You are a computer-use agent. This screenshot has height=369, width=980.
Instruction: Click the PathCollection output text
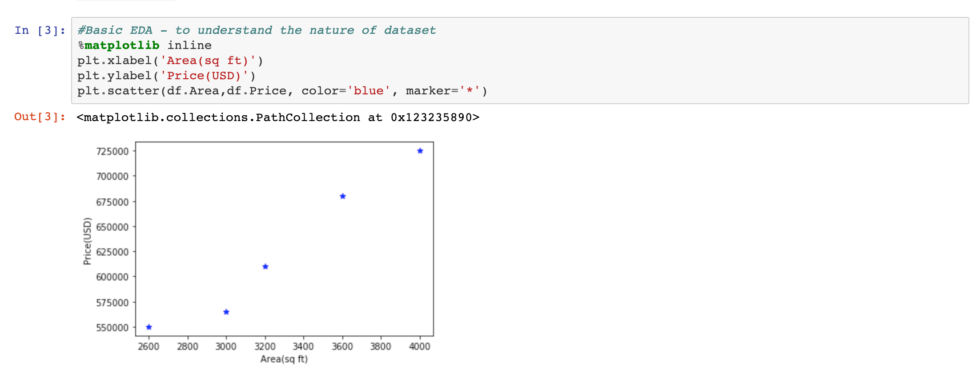pyautogui.click(x=278, y=117)
